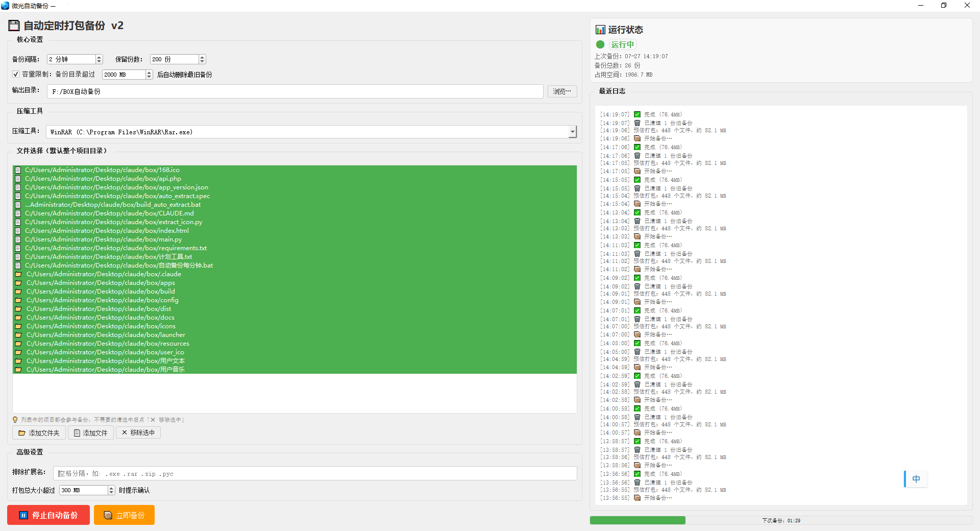The width and height of the screenshot is (980, 531).
Task: Focus the 输出目录 path field
Action: (x=295, y=91)
